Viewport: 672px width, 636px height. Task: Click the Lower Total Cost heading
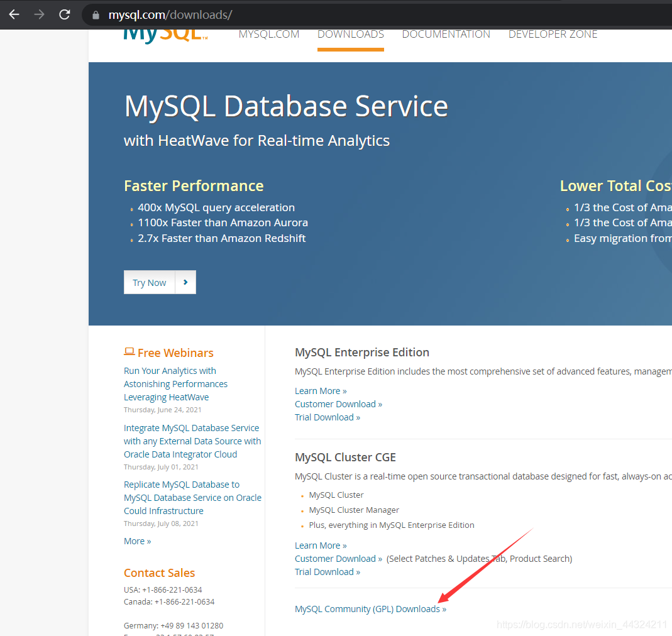point(616,186)
